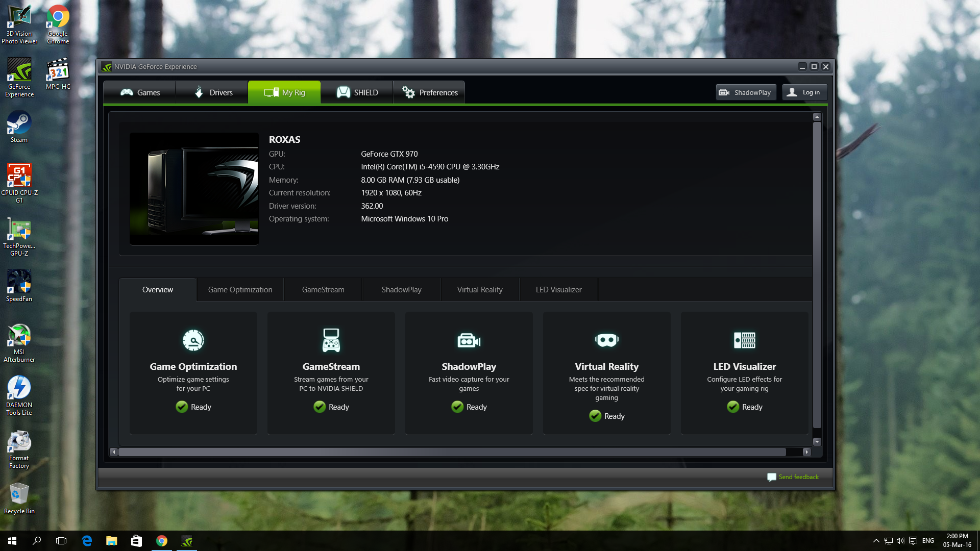The image size is (980, 551).
Task: Click the GameStream controller icon
Action: (331, 340)
